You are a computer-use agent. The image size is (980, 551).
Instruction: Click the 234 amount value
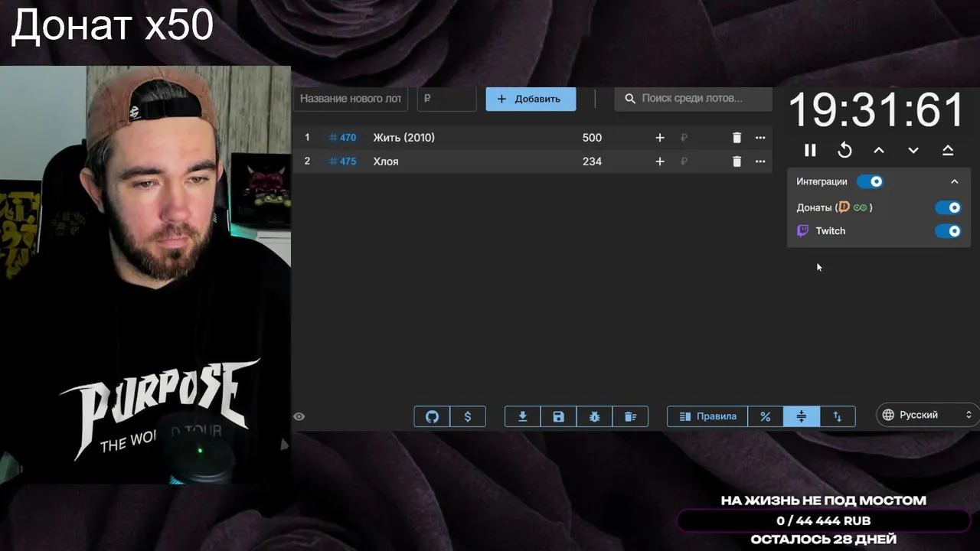tap(592, 161)
